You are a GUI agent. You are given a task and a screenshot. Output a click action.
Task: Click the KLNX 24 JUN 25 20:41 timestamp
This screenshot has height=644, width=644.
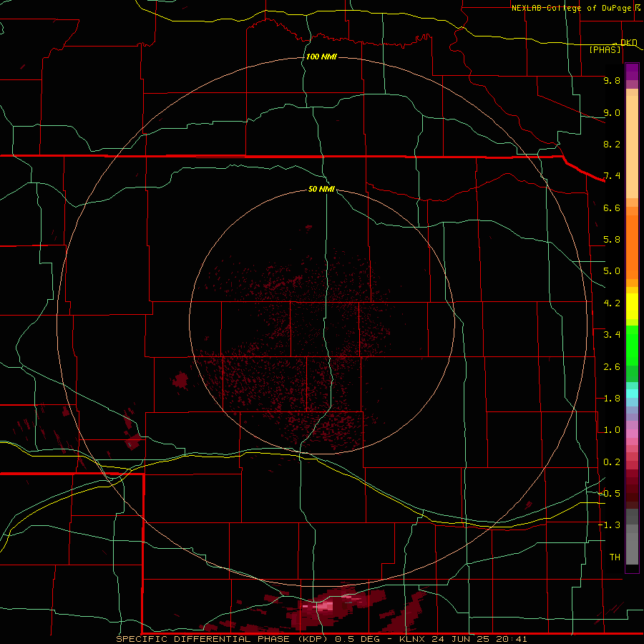(463, 639)
